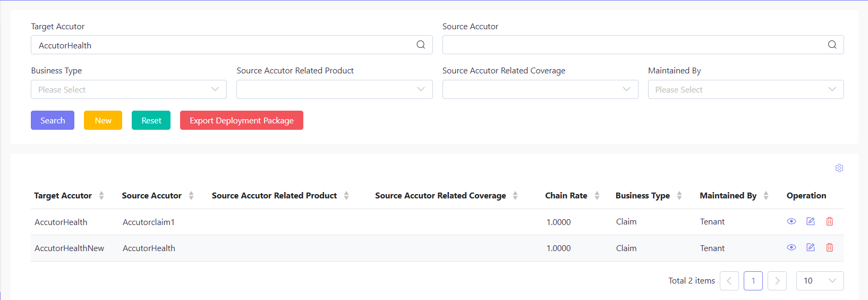This screenshot has height=300, width=868.
Task: Sort by Source Accutor Related Product column
Action: (346, 196)
